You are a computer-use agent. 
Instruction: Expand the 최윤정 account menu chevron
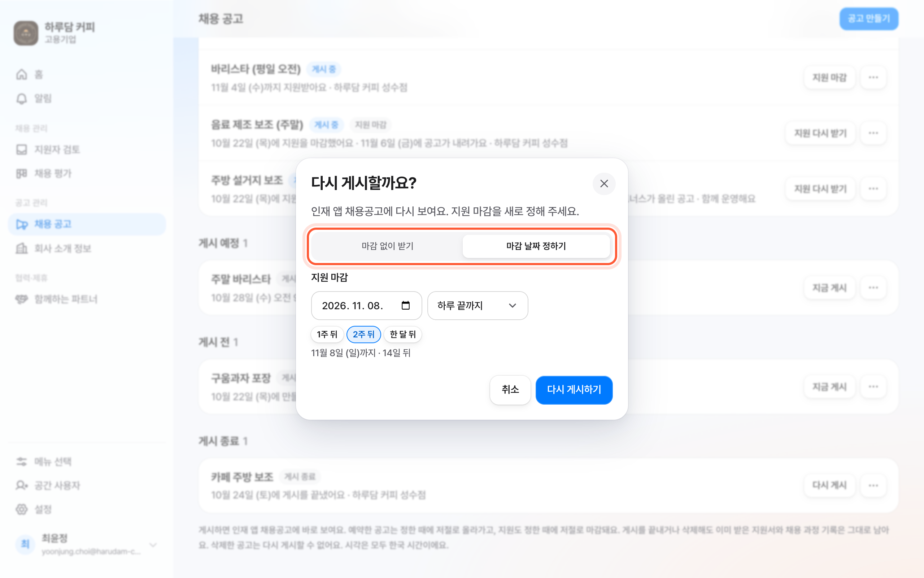(x=153, y=544)
